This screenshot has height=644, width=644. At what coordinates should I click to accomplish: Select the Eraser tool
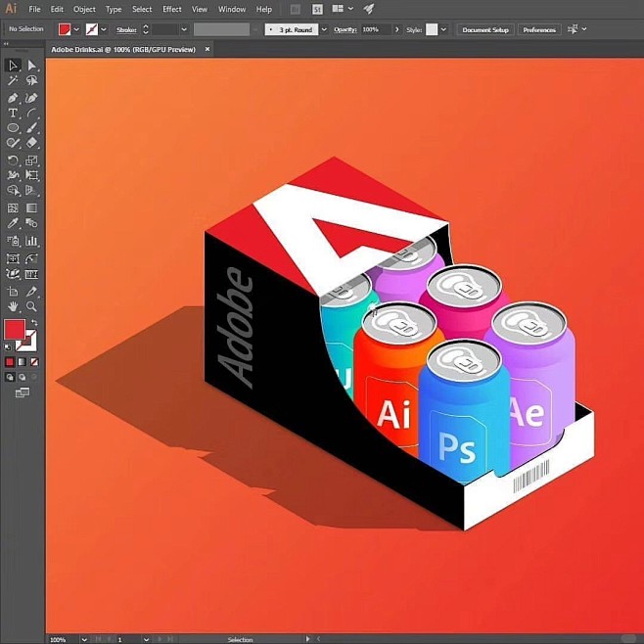31,143
